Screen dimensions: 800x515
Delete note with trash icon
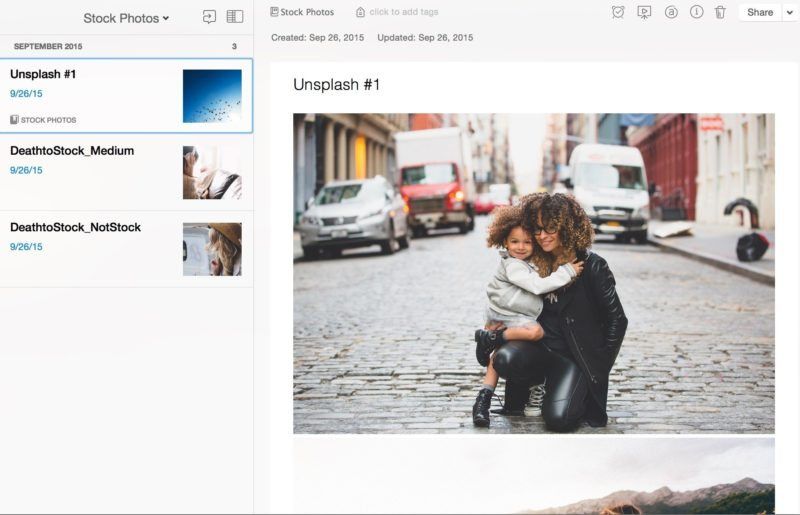720,12
